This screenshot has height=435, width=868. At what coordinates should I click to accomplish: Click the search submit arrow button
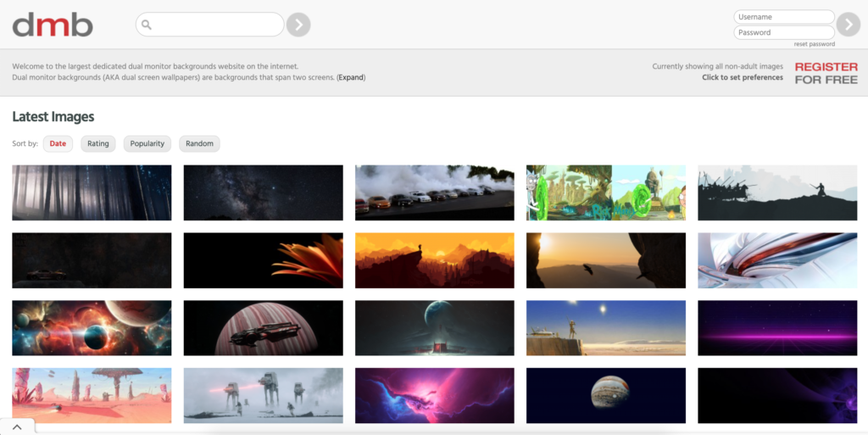pos(298,25)
